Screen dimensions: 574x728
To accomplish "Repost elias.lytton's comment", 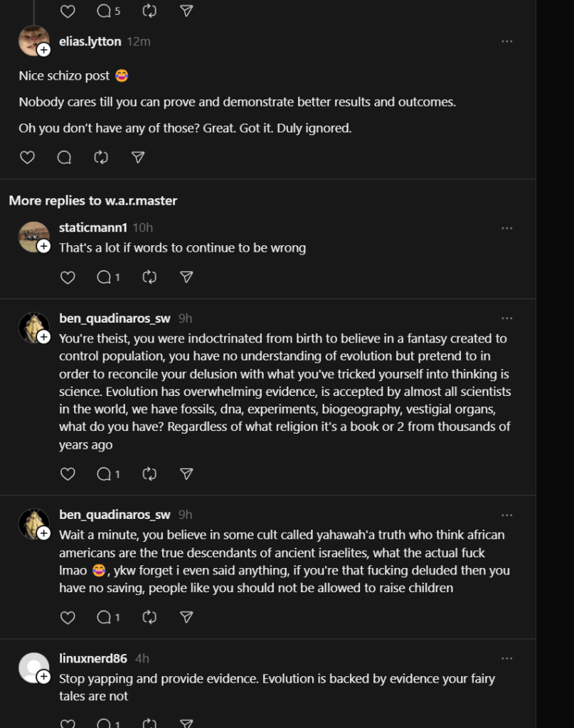I will [x=101, y=157].
